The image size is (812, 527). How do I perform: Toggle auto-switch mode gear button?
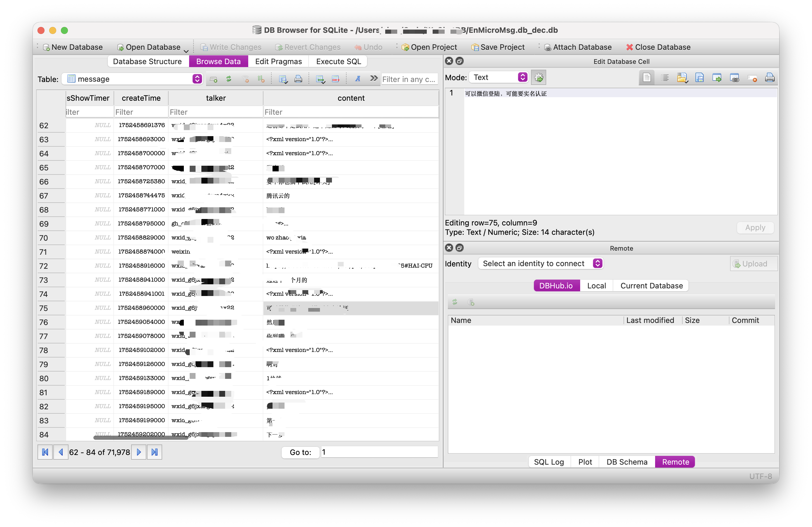[x=539, y=78]
